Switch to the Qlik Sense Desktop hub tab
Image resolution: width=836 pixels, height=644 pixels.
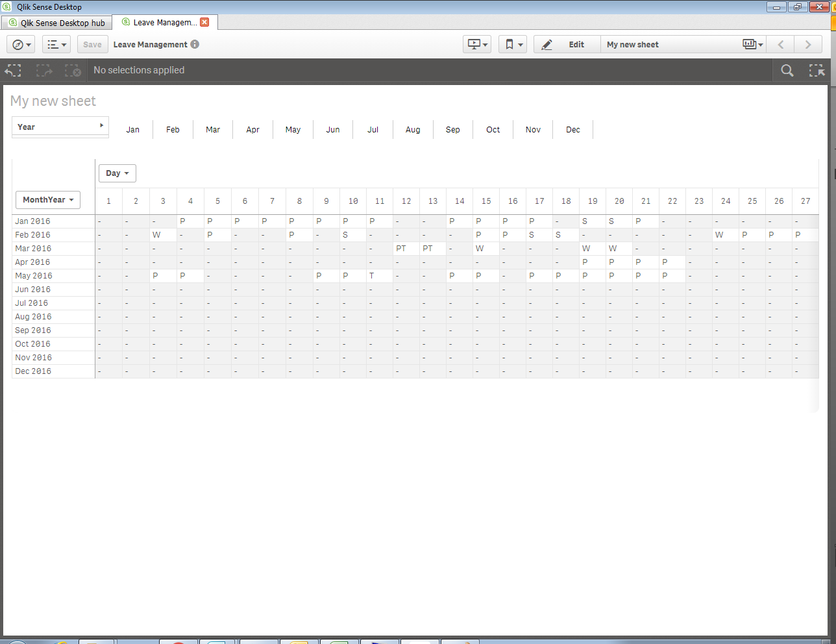56,23
